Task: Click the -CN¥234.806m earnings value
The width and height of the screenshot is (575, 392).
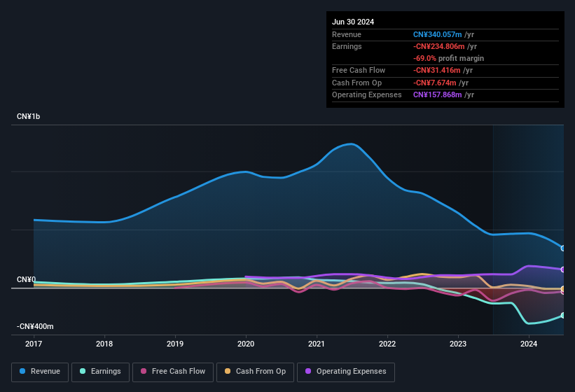Action: pyautogui.click(x=439, y=46)
